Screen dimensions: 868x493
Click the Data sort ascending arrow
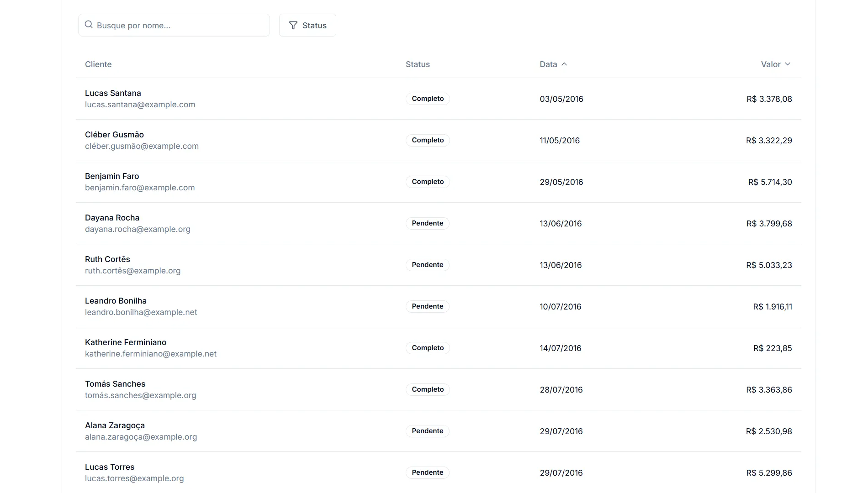564,64
